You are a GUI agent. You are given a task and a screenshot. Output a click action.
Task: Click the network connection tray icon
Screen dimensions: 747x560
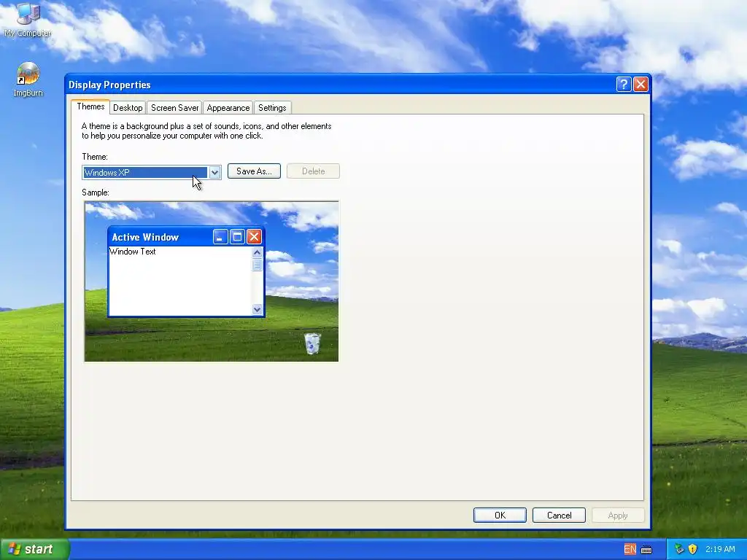click(x=679, y=549)
